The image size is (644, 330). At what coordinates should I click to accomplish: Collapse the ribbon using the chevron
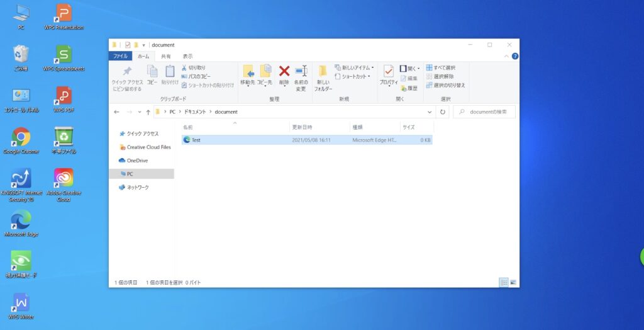[x=507, y=56]
